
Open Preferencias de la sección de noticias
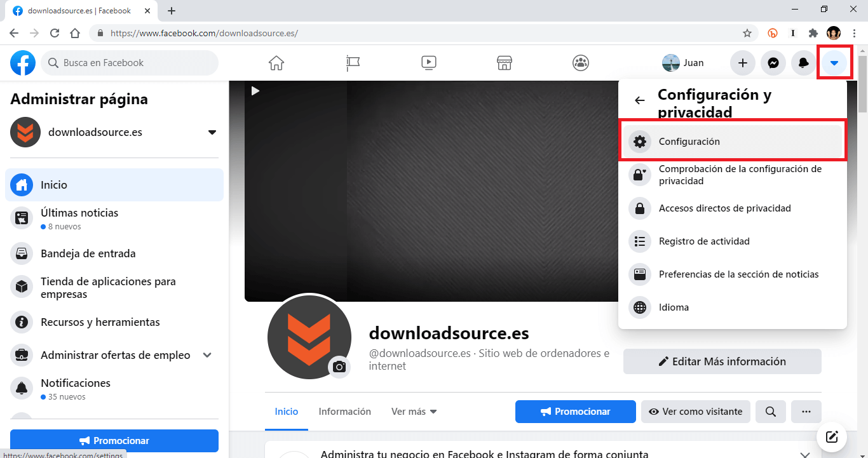click(x=733, y=274)
